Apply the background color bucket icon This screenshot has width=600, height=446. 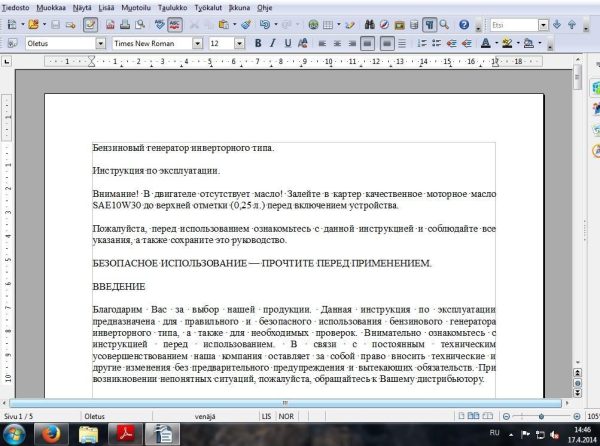[529, 43]
